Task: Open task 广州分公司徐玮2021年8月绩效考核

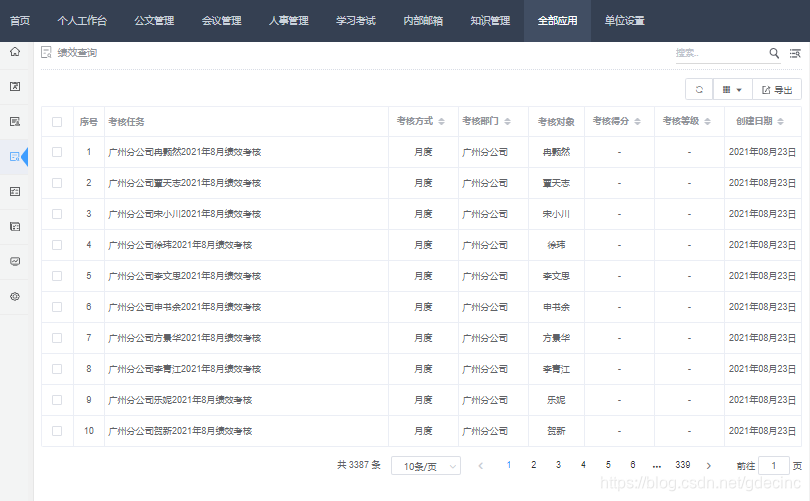Action: tap(180, 245)
